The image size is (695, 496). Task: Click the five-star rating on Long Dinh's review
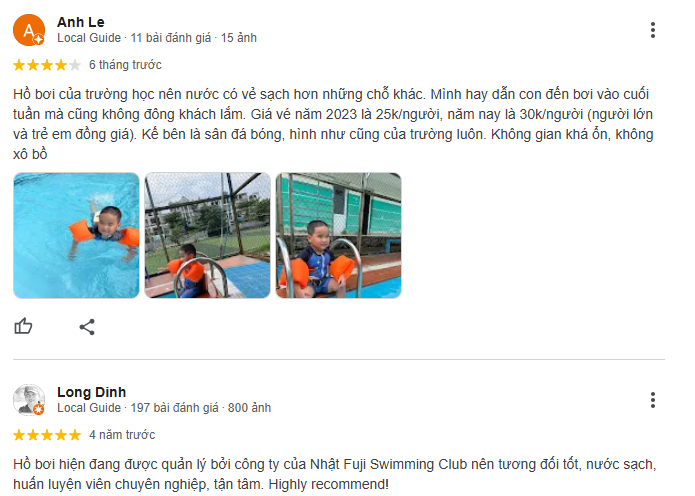pos(47,435)
